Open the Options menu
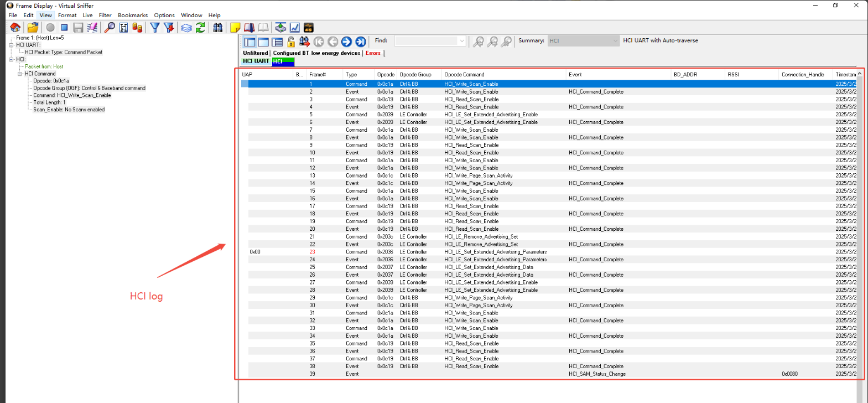The height and width of the screenshot is (403, 868). (x=164, y=15)
